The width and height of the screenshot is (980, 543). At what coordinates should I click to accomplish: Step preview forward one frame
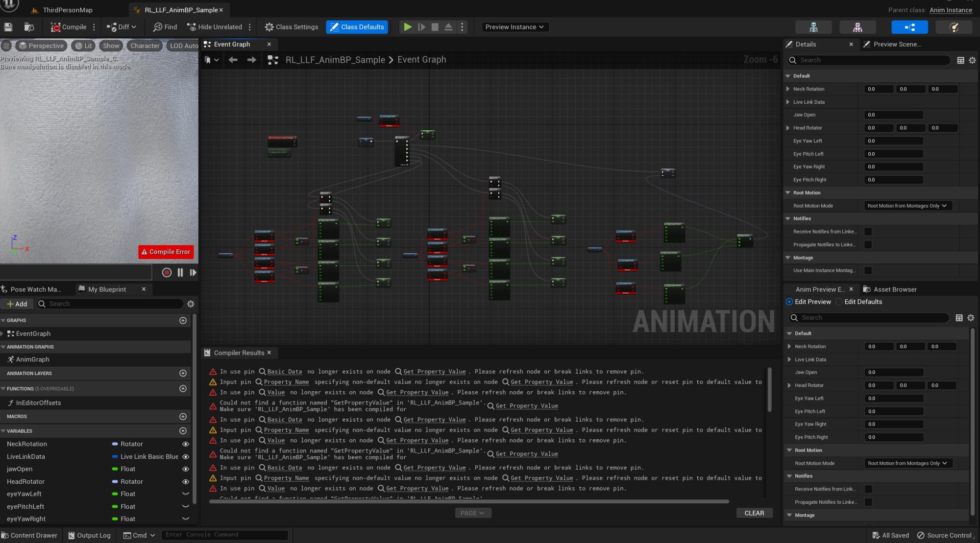(193, 272)
